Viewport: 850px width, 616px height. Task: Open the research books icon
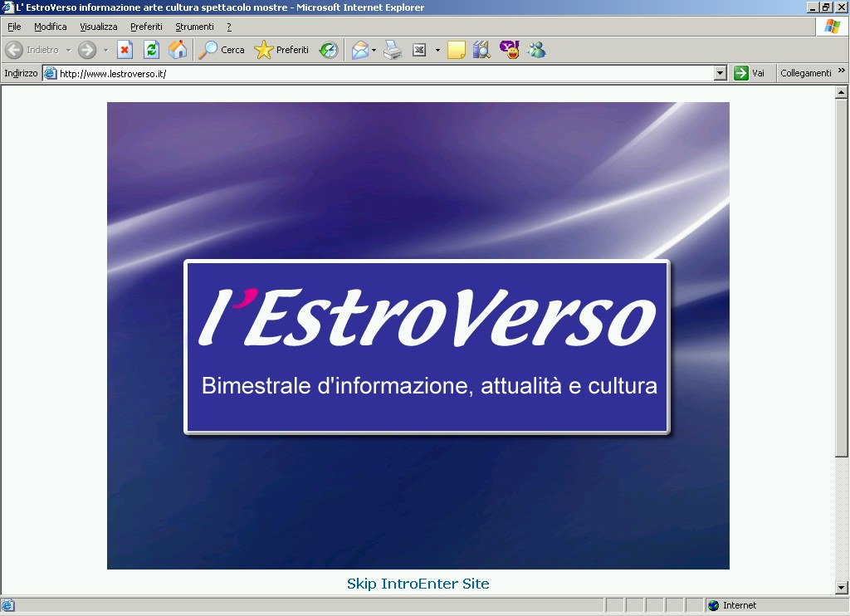click(x=481, y=50)
